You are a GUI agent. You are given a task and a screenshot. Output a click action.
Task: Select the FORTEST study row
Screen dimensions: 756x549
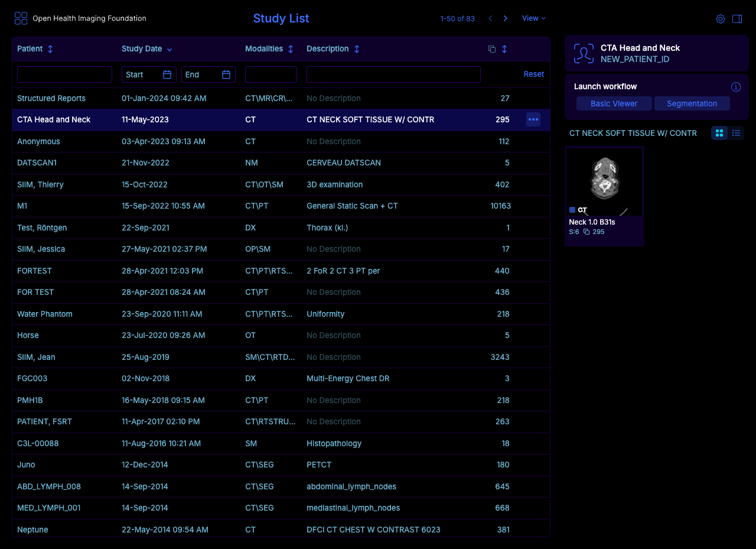281,271
